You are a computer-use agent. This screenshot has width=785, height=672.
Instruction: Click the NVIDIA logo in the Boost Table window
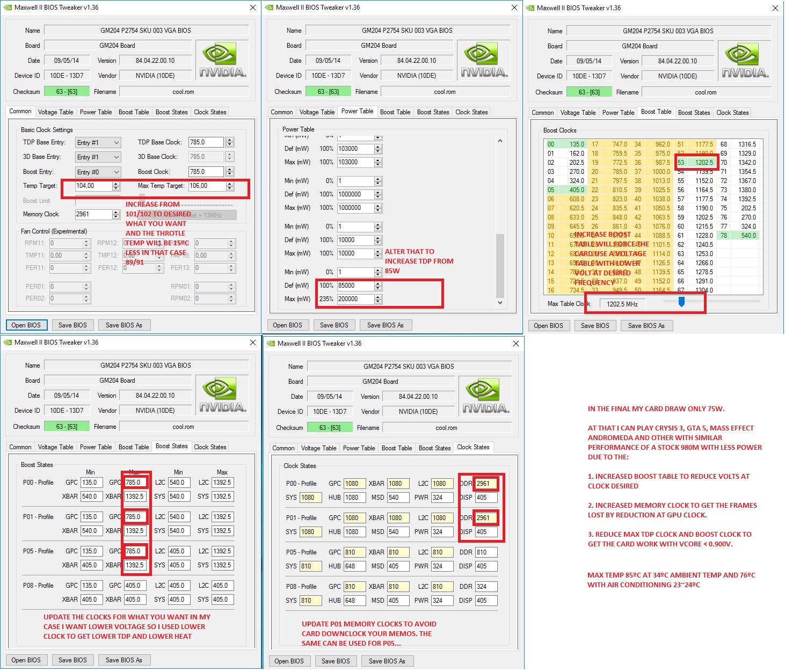(x=745, y=61)
